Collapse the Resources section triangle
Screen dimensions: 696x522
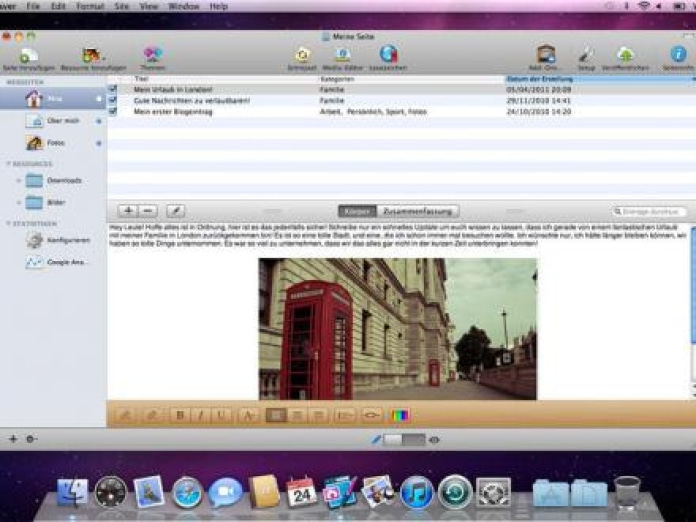coord(8,164)
